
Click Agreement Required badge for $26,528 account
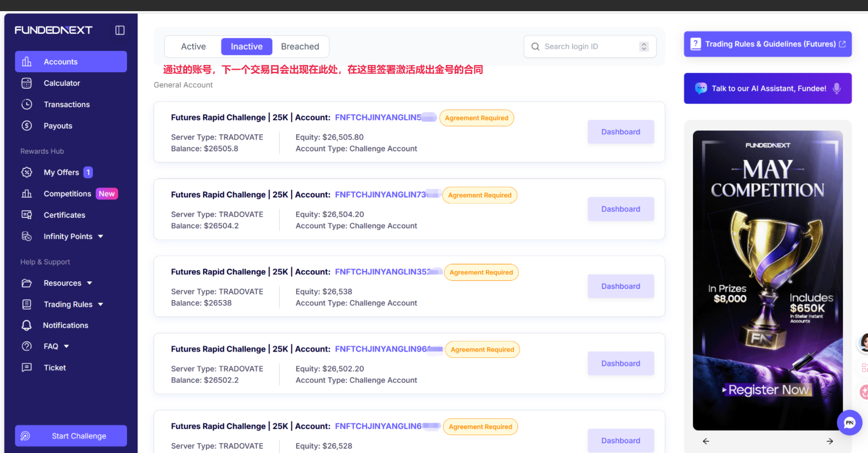(480, 426)
